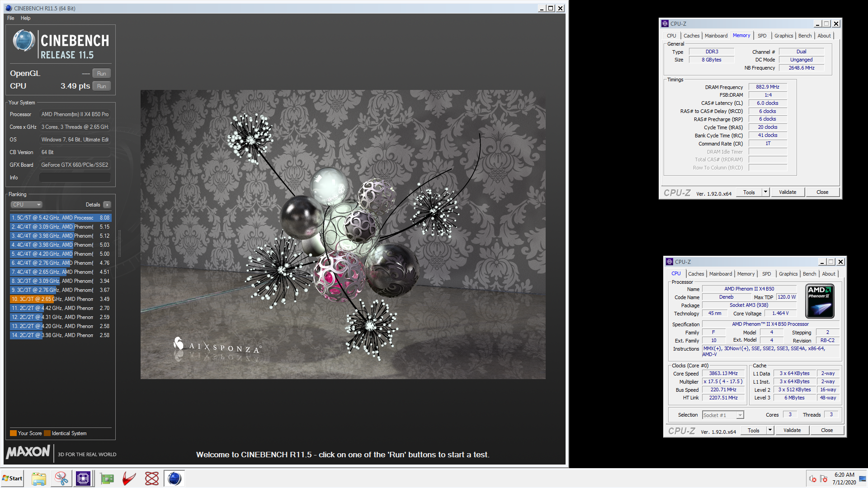This screenshot has height=488, width=868.
Task: Click the Show Desktop tray icon
Action: click(x=863, y=479)
